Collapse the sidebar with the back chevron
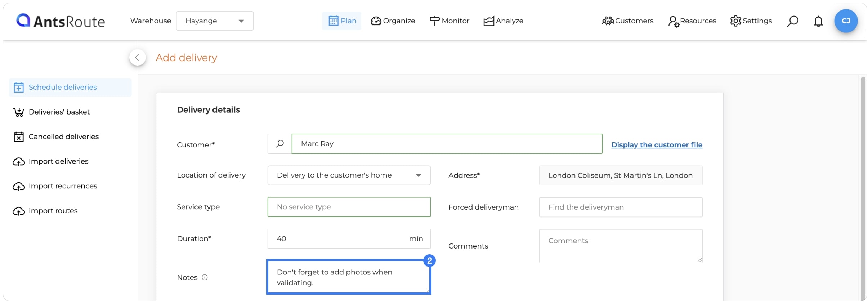Viewport: 868px width, 304px height. click(x=137, y=57)
